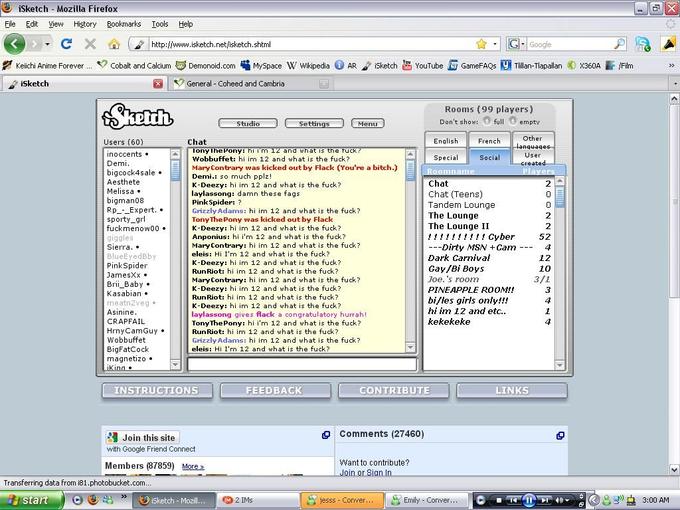Switch to General - Coheed and Cambria tab

click(x=251, y=84)
